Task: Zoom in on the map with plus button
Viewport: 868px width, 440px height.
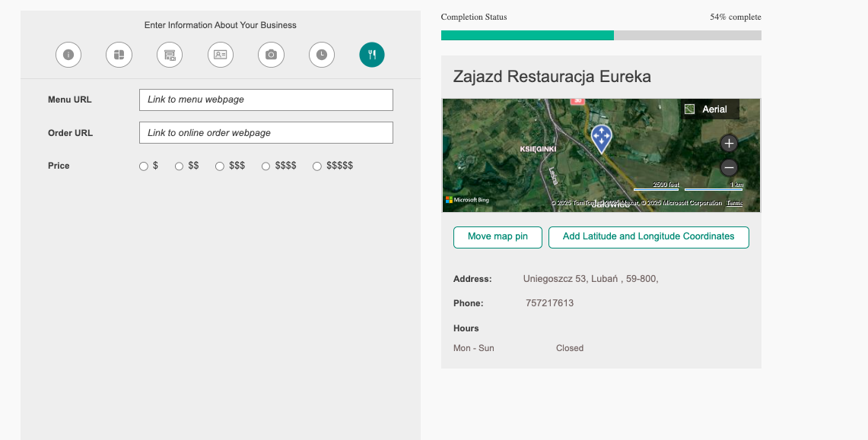Action: (729, 144)
